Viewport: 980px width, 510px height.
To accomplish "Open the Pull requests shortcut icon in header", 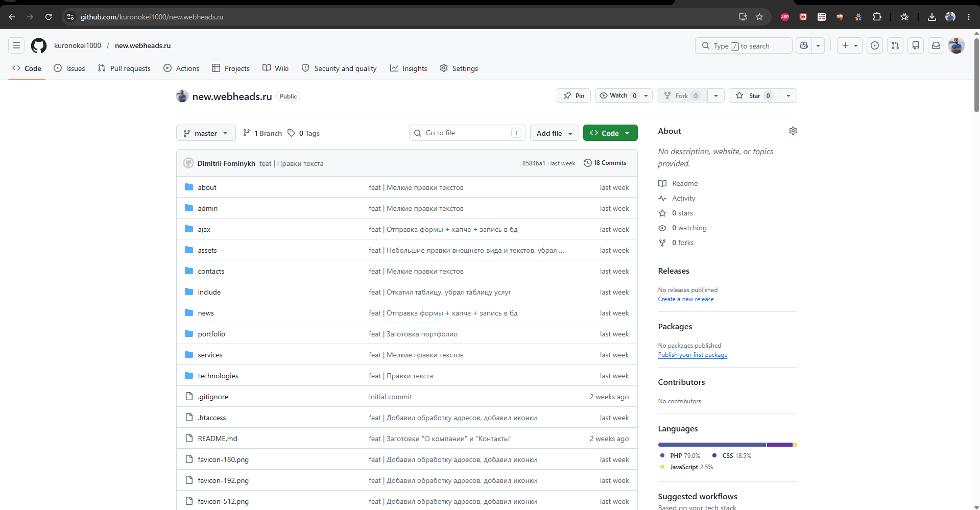I will pos(895,45).
